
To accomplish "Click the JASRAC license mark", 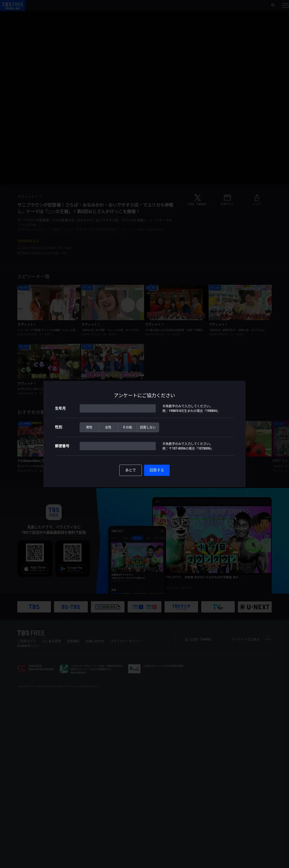I will coord(22,668).
